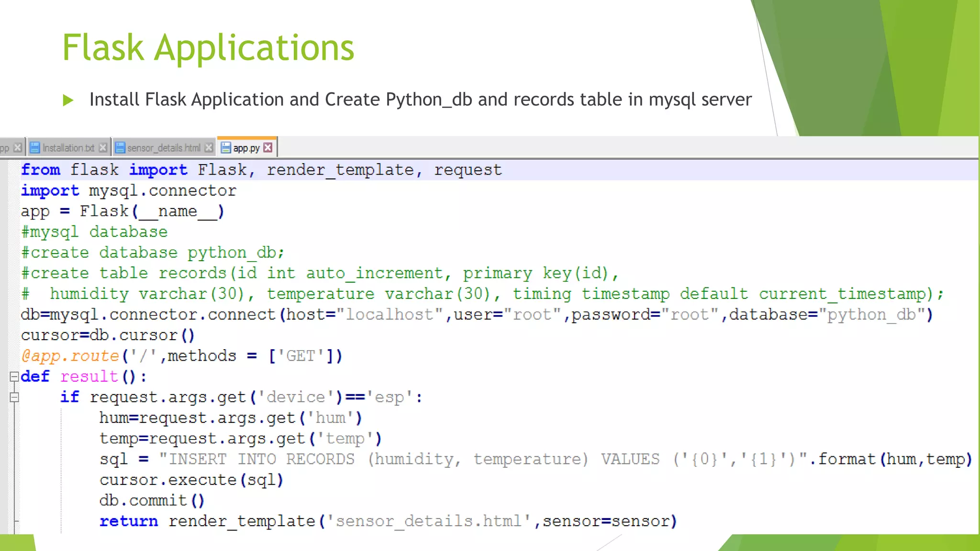Close the Installation.txt tab
The height and width of the screenshot is (551, 980).
[102, 147]
